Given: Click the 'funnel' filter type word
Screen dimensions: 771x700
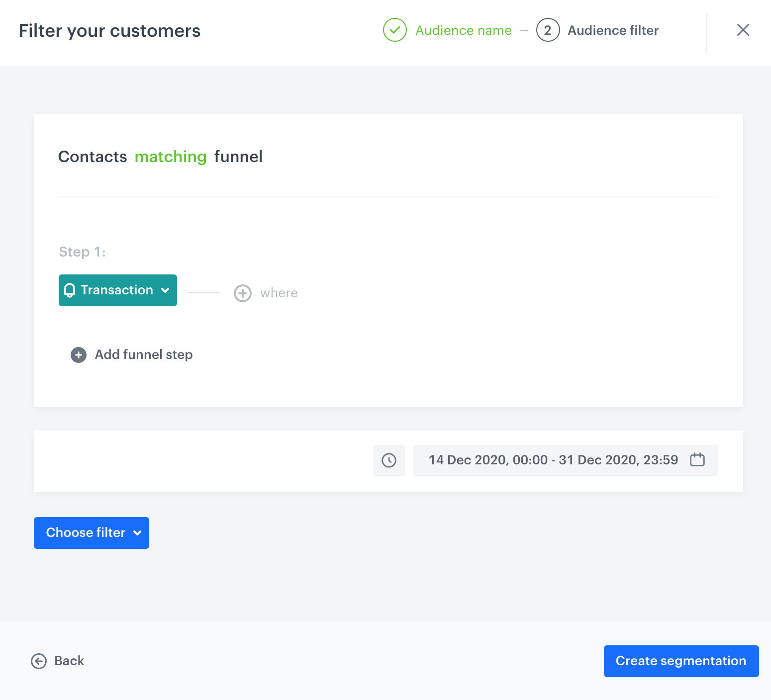Looking at the screenshot, I should point(238,157).
